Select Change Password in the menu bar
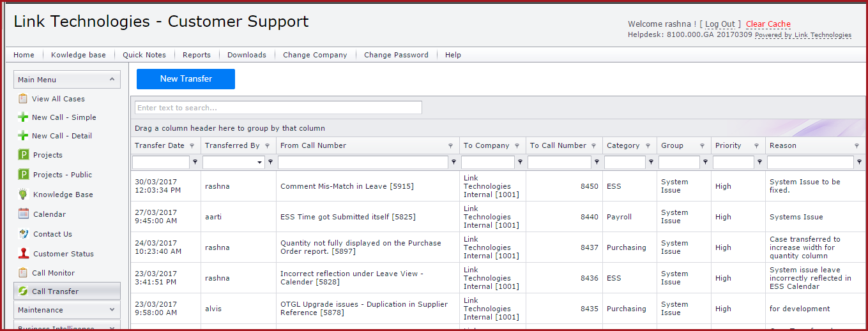868x331 pixels. 396,55
